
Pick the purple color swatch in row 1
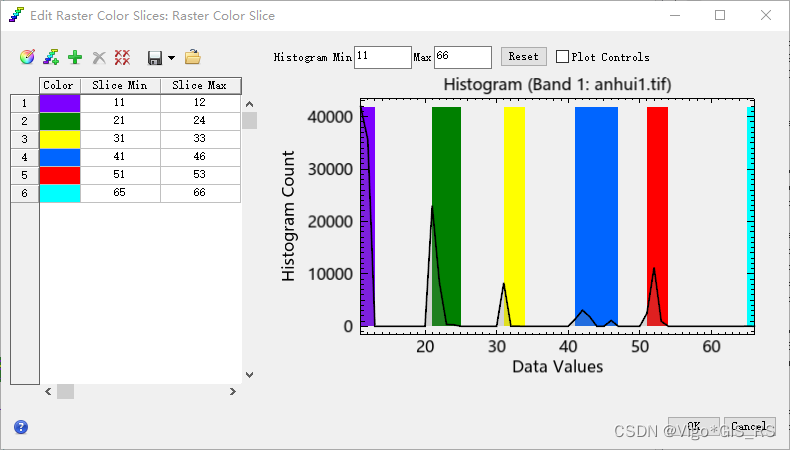coord(60,103)
